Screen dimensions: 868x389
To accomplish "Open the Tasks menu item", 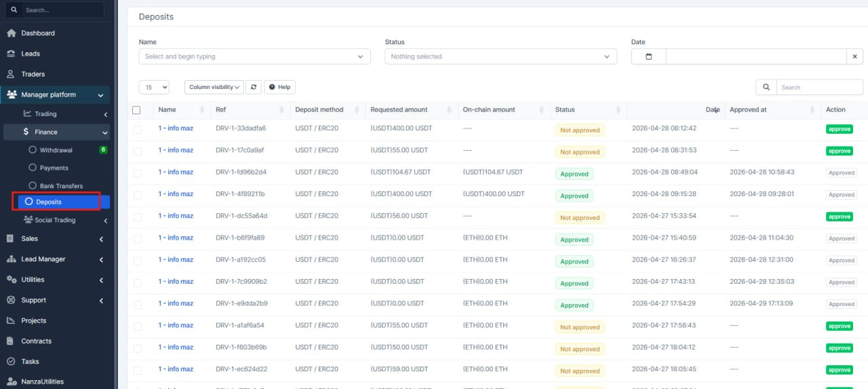I will 31,362.
